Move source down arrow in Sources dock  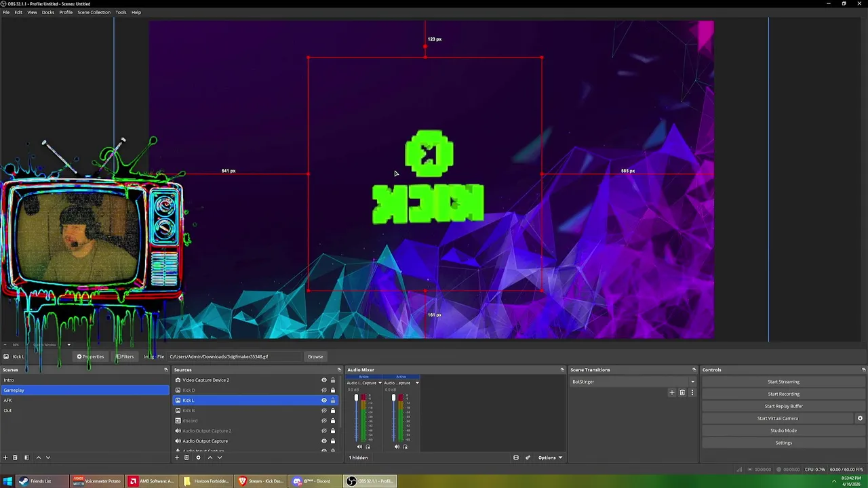coord(219,457)
